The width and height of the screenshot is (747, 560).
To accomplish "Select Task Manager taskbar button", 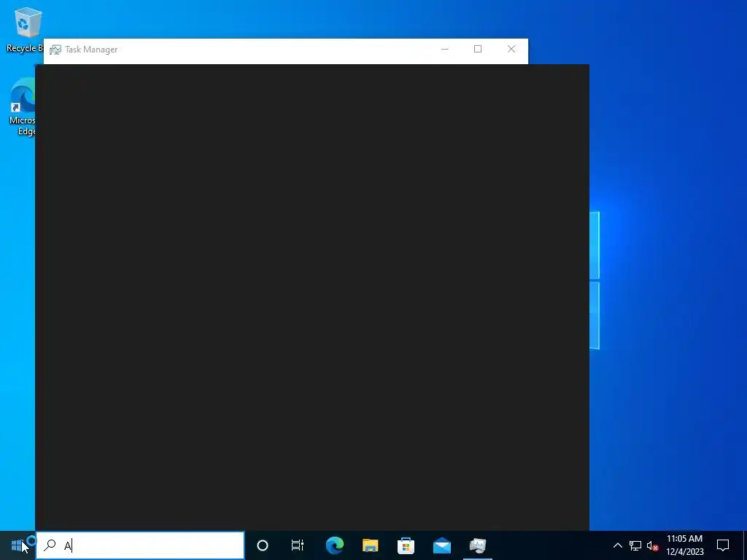I will (477, 545).
